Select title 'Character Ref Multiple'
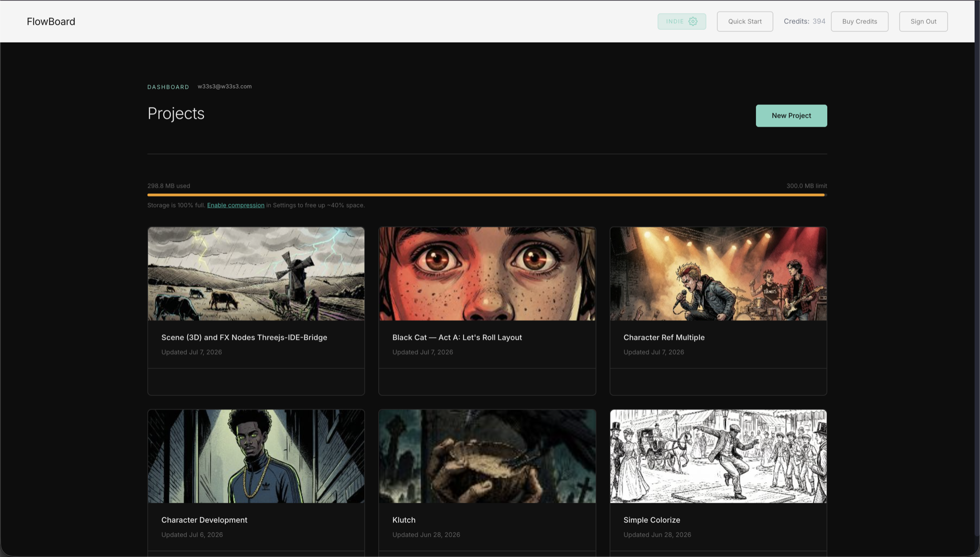The image size is (980, 557). tap(664, 338)
